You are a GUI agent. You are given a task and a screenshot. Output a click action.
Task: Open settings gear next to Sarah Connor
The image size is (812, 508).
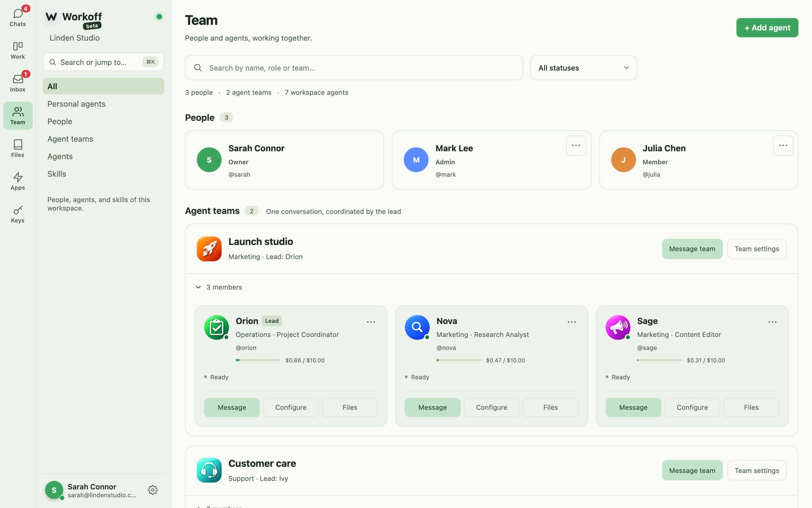click(153, 490)
